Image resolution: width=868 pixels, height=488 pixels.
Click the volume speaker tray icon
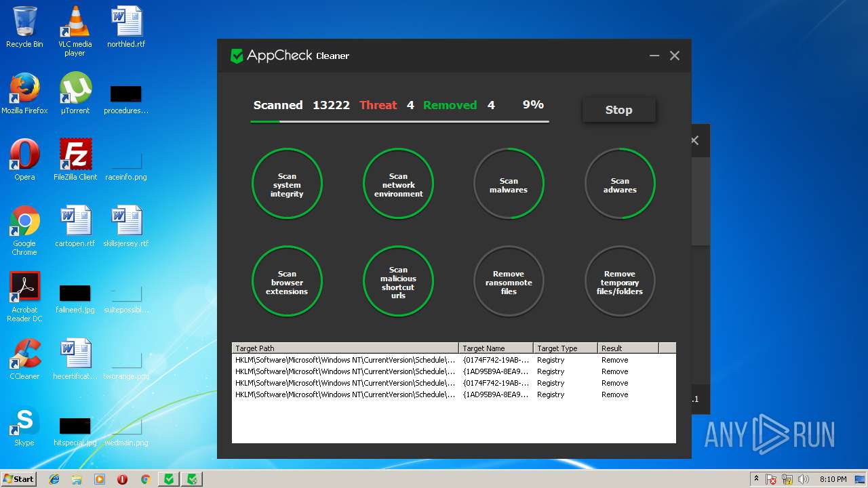coord(804,479)
